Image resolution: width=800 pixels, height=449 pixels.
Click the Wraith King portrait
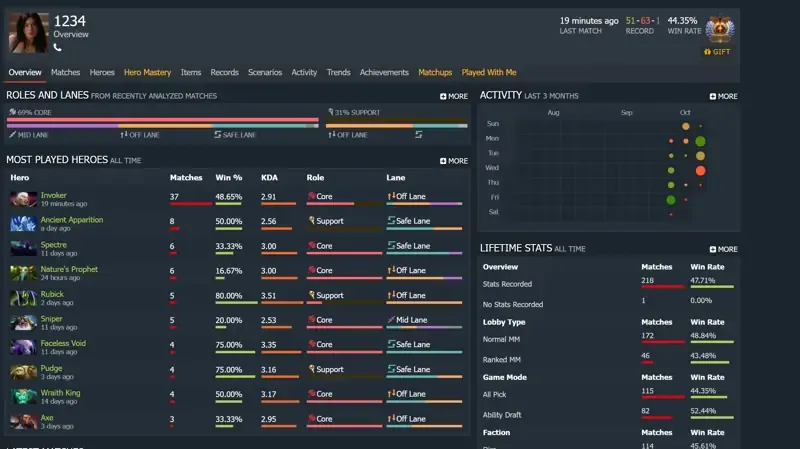point(23,396)
